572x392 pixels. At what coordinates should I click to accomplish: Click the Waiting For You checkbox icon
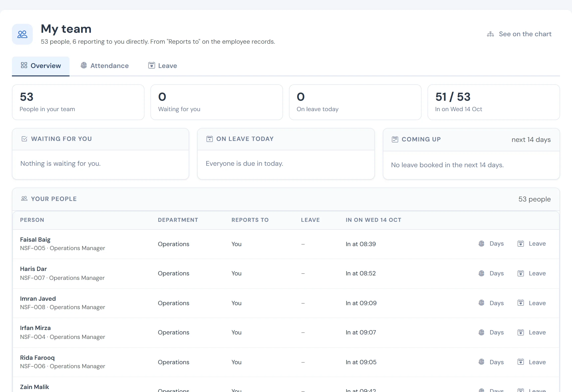pos(24,139)
